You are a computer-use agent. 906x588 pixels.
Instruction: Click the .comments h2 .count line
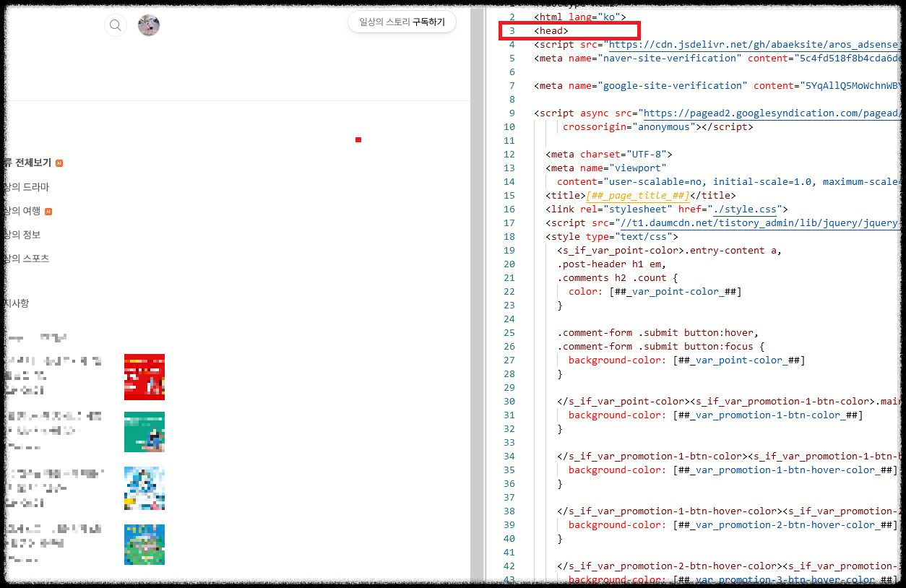click(618, 278)
